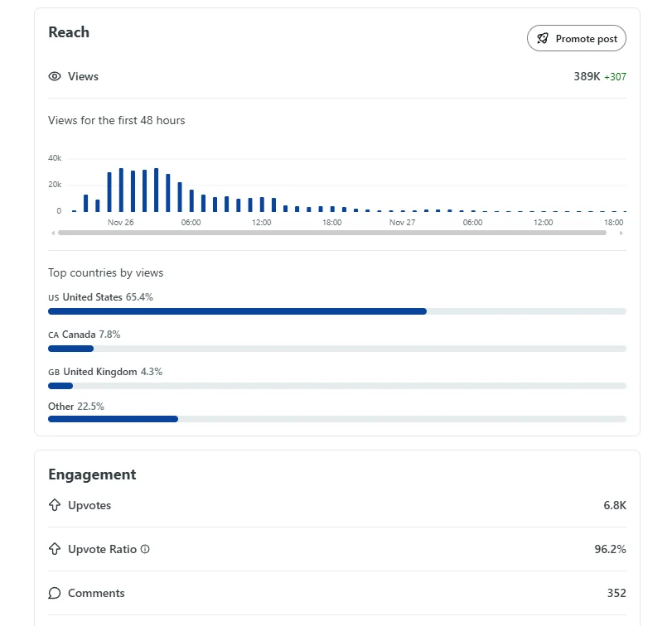Viewport: 672px width, 626px height.
Task: Select the 96.2% upvote ratio value
Action: pyautogui.click(x=610, y=549)
